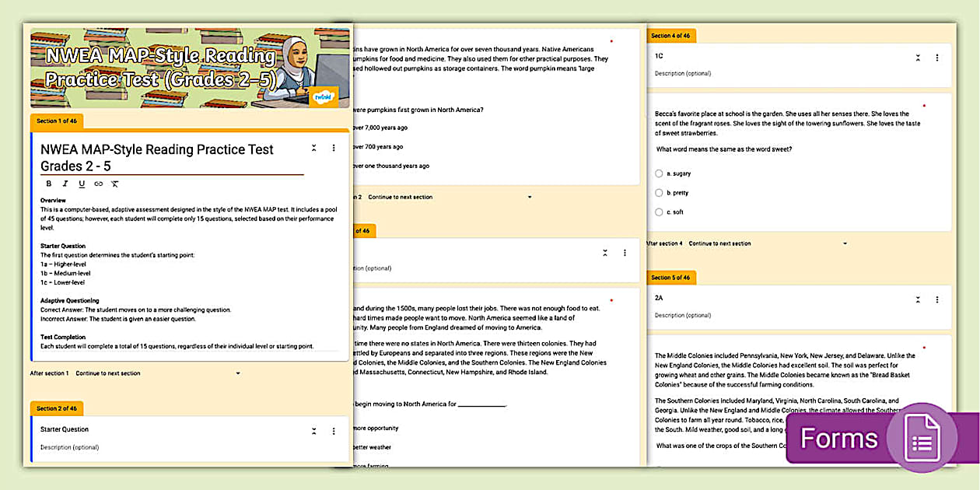The height and width of the screenshot is (490, 980).
Task: Select the Section 5 of 46 header
Action: pos(670,277)
